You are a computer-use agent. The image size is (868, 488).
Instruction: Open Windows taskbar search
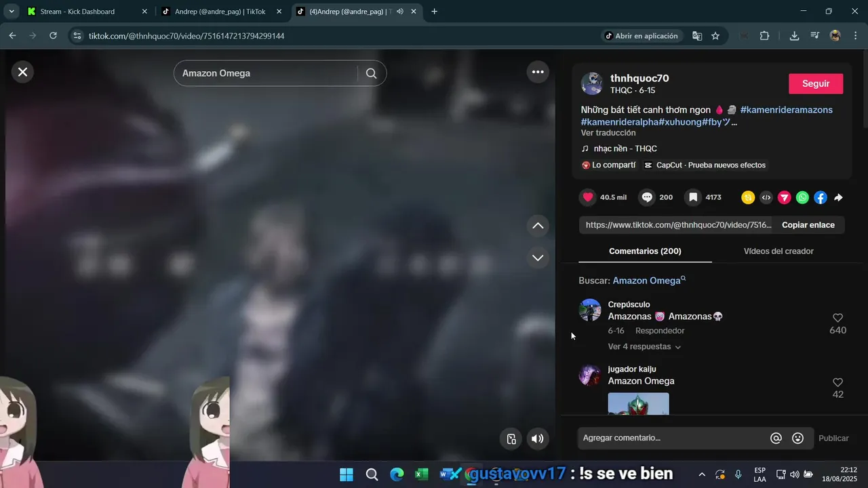(x=372, y=474)
